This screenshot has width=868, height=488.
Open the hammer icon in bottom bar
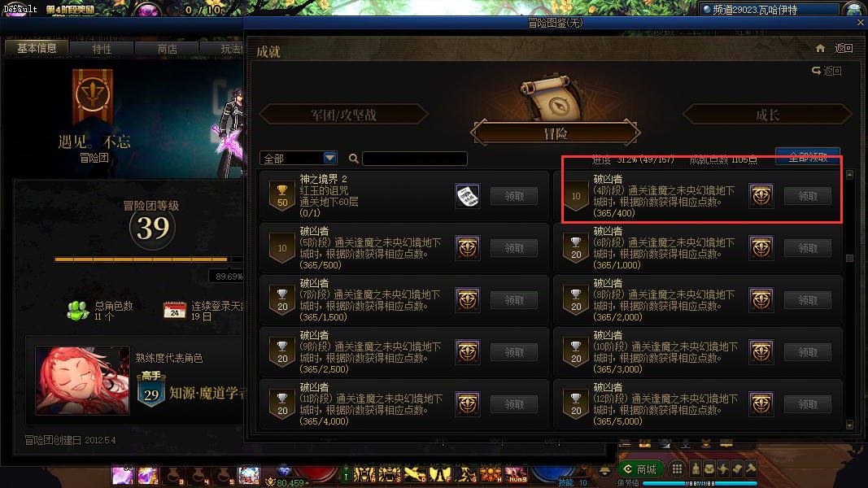(751, 469)
